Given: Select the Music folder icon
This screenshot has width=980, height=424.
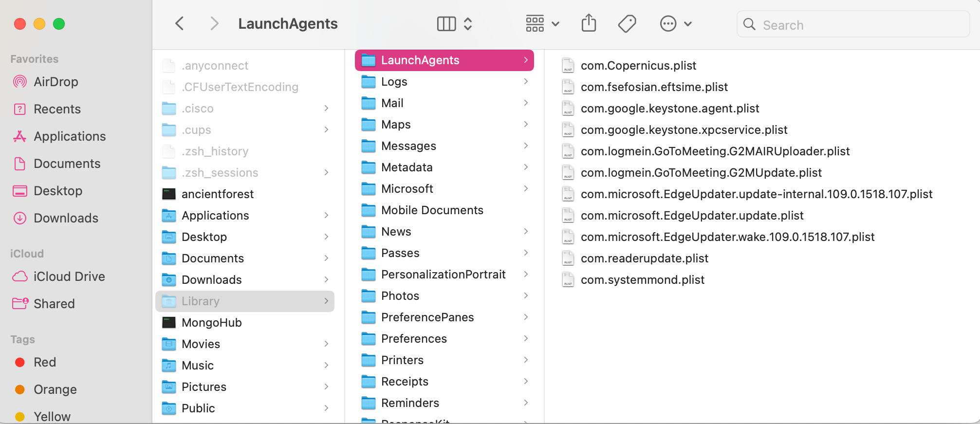Looking at the screenshot, I should point(169,366).
